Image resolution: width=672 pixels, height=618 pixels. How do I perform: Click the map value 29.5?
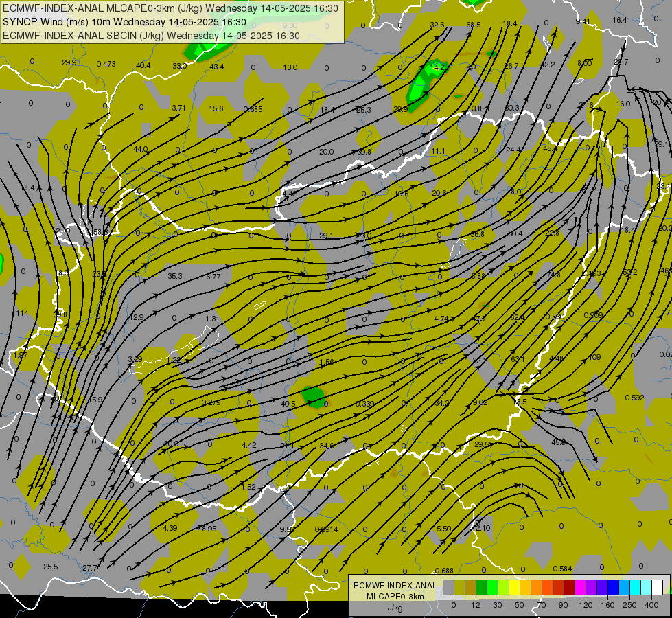point(482,444)
